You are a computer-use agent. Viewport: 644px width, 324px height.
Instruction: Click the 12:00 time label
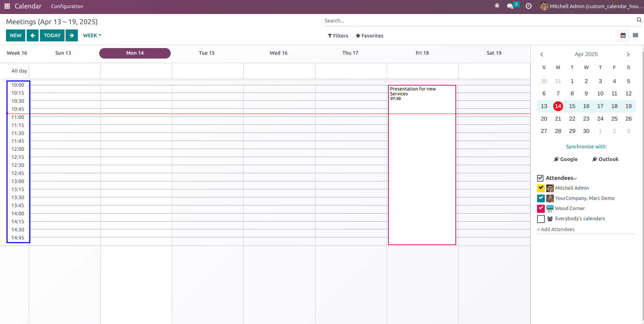18,149
